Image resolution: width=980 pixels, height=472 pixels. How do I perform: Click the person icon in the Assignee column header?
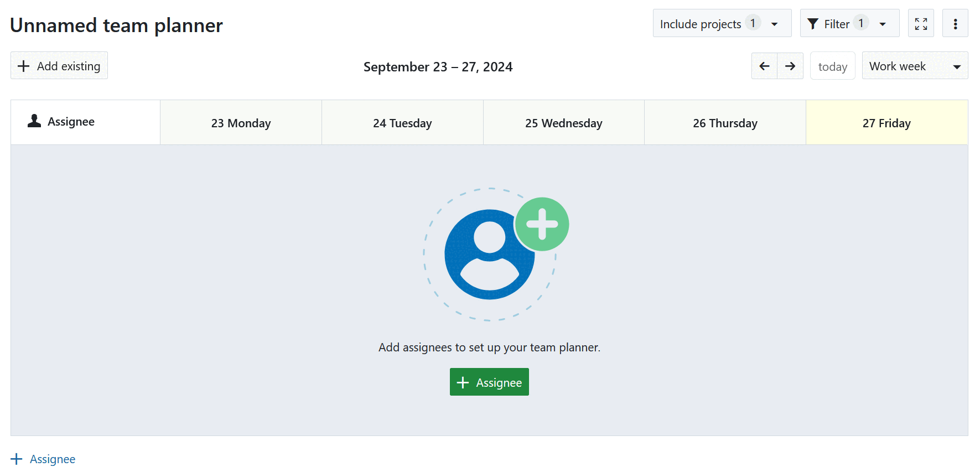(x=33, y=121)
